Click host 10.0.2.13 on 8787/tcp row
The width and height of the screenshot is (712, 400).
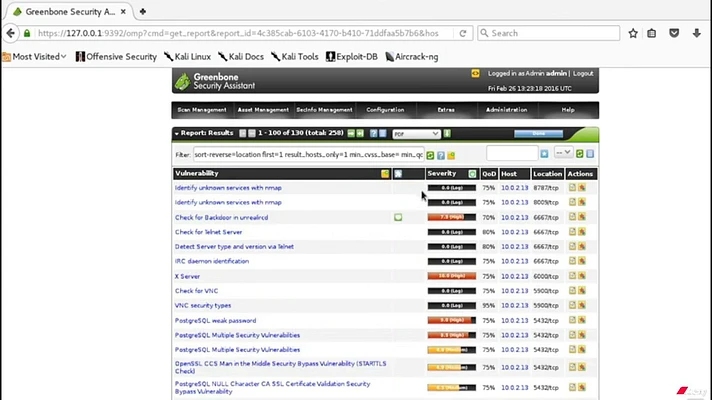(514, 188)
